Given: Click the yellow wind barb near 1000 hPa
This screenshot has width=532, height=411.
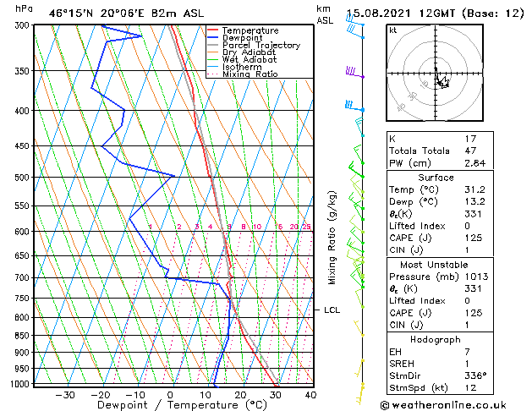Looking at the screenshot, I should click(x=360, y=393).
